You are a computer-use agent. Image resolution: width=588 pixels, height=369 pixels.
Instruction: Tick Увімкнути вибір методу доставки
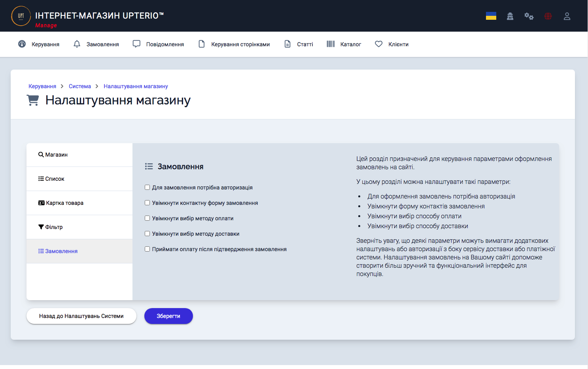tap(147, 234)
